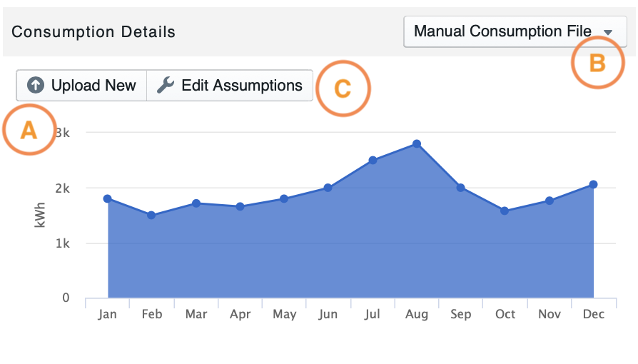Click the upload arrow icon
The width and height of the screenshot is (638, 364).
pos(36,86)
